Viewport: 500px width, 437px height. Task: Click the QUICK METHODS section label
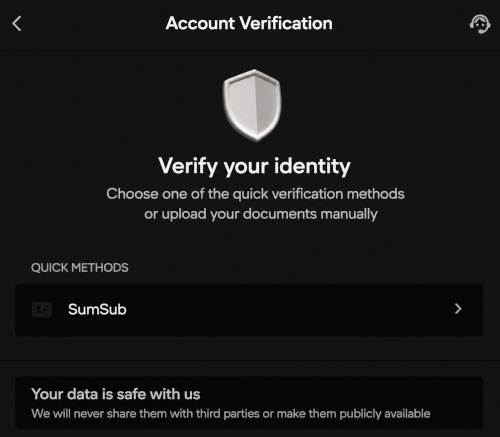(x=80, y=268)
